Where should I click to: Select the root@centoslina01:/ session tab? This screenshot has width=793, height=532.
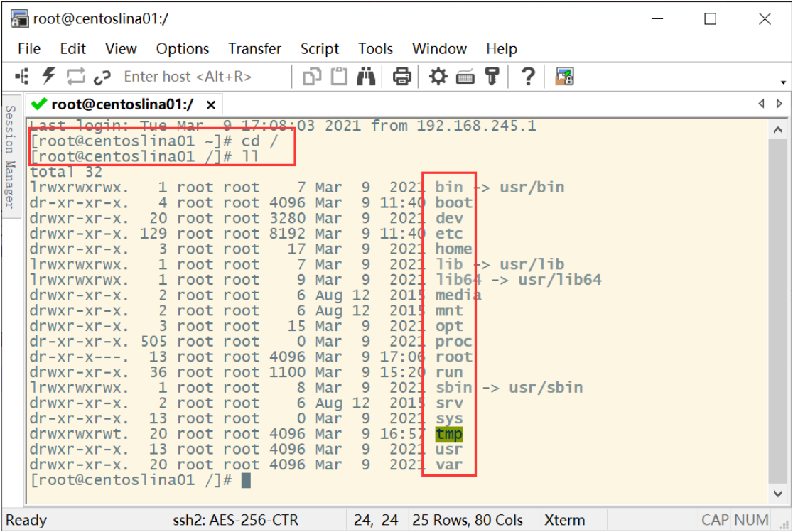[x=122, y=104]
